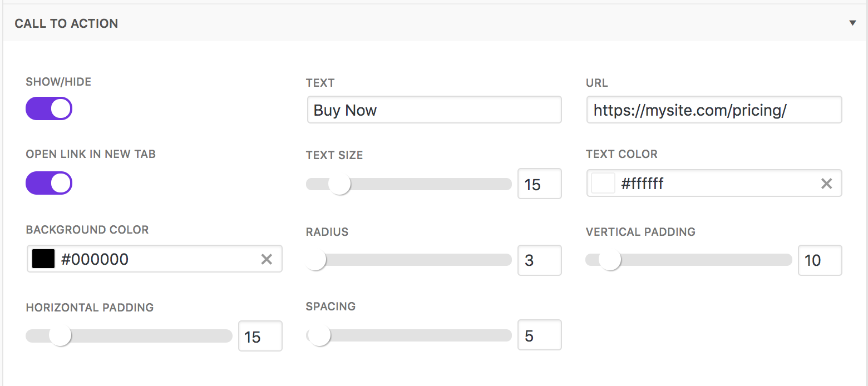This screenshot has height=386, width=868.
Task: Click the Text Size slider handle
Action: tap(339, 184)
